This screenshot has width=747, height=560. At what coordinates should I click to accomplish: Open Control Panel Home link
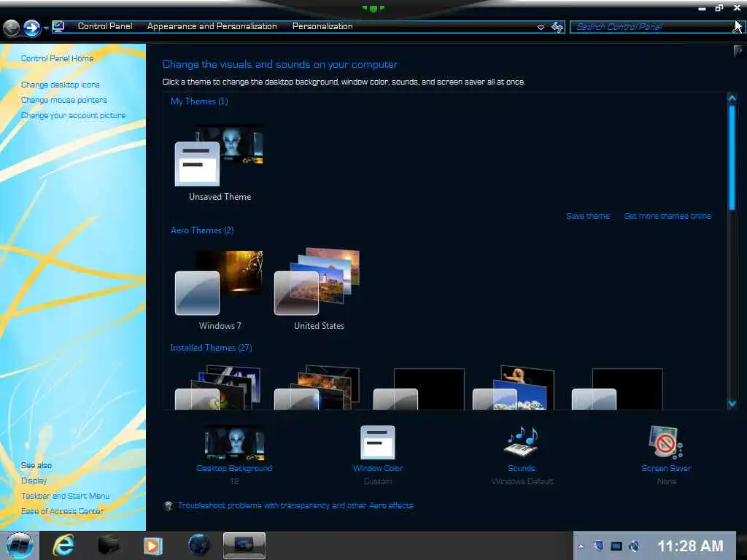[57, 58]
